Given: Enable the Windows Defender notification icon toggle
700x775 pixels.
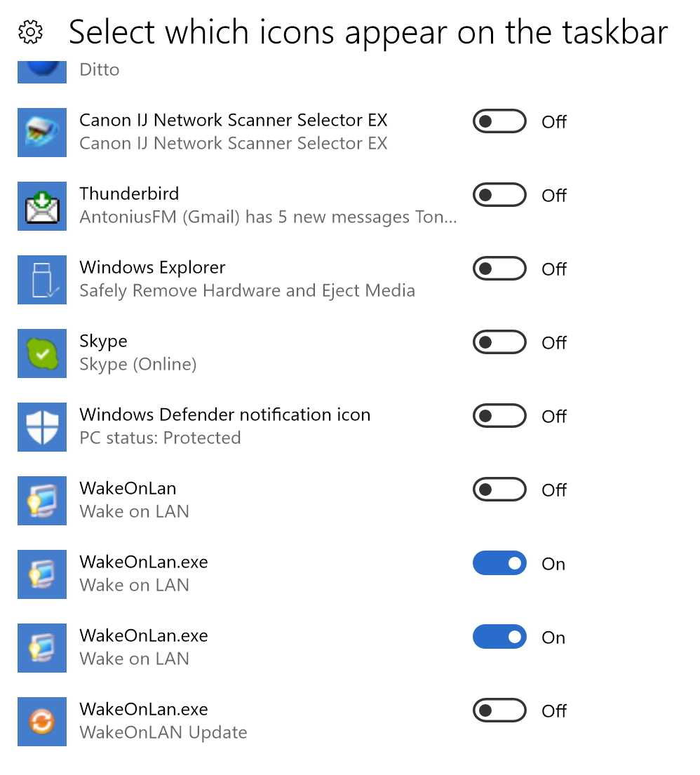Looking at the screenshot, I should coord(499,416).
